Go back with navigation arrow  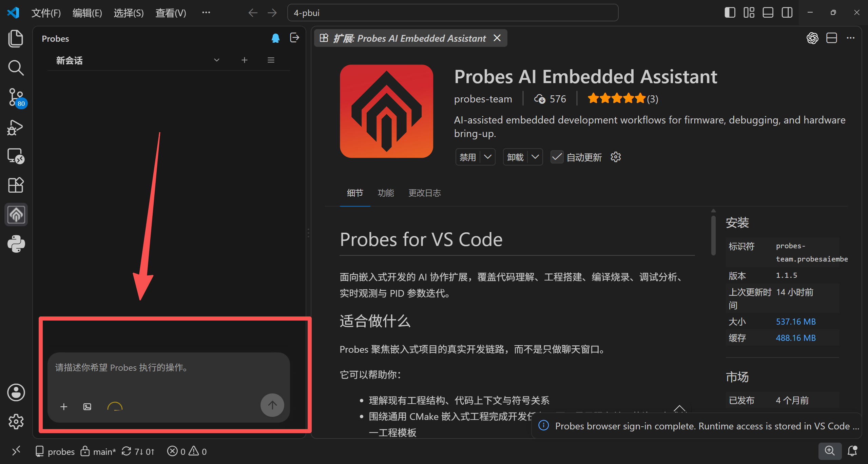click(x=253, y=13)
